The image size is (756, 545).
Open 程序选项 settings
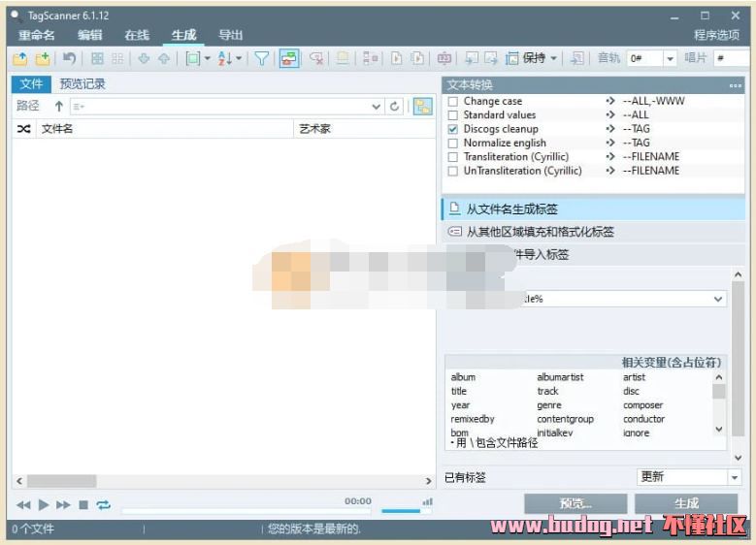point(716,35)
